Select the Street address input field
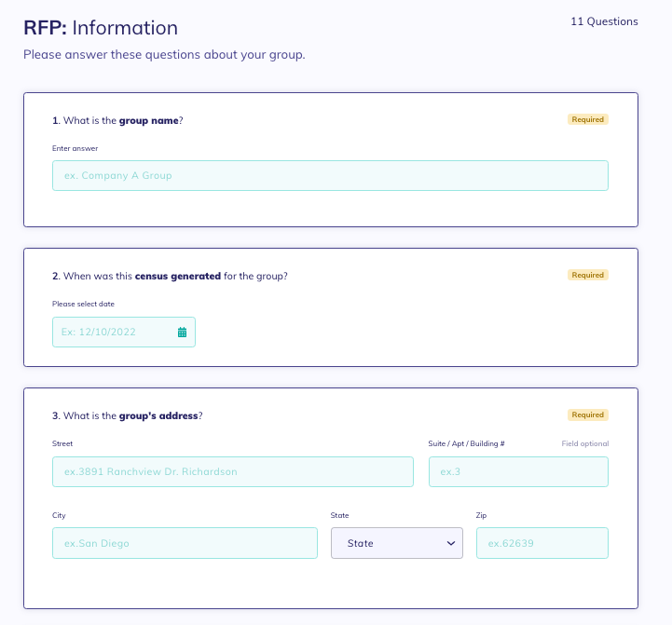Viewport: 672px width, 625px height. point(233,471)
